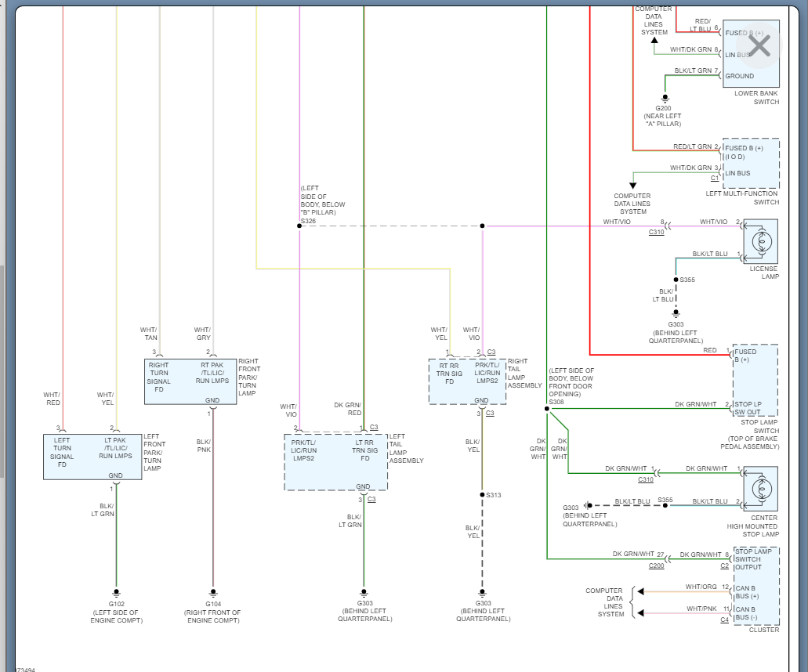The image size is (808, 672).
Task: Click the 'WHT/TAN' wire color label
Action: coord(149,334)
